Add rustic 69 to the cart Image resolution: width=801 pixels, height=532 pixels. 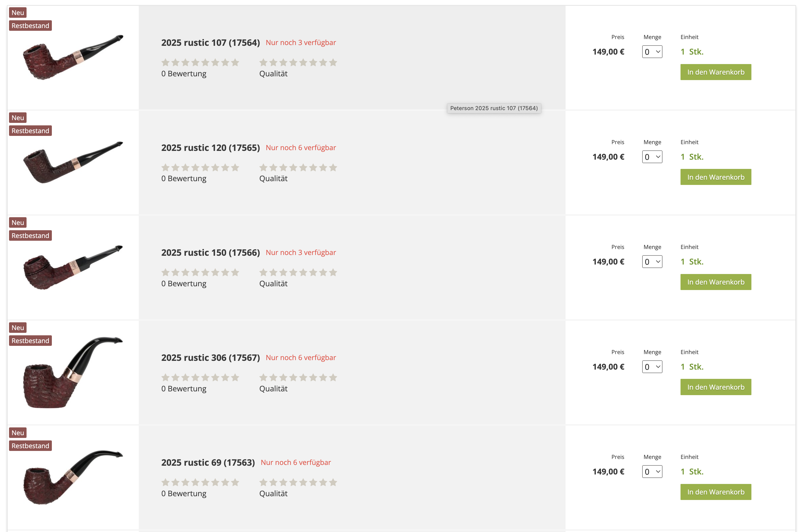coord(715,492)
